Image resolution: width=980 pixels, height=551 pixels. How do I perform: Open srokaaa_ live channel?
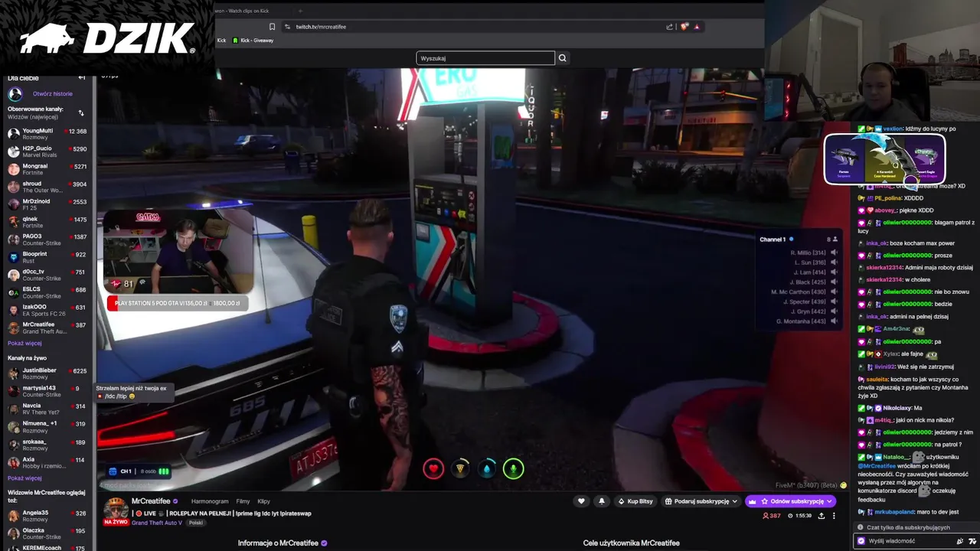point(47,445)
